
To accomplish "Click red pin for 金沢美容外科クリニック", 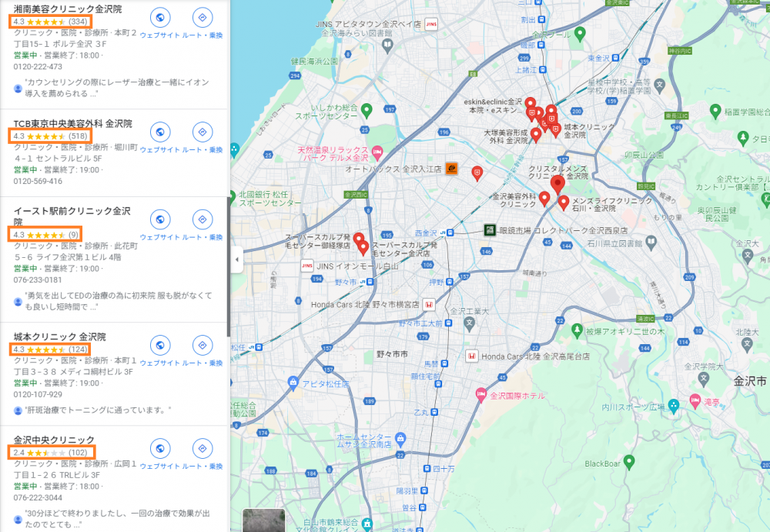I will (544, 199).
